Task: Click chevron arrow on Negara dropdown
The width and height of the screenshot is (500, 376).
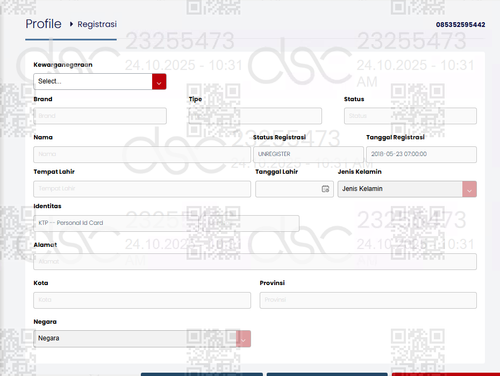Action: pos(243,339)
